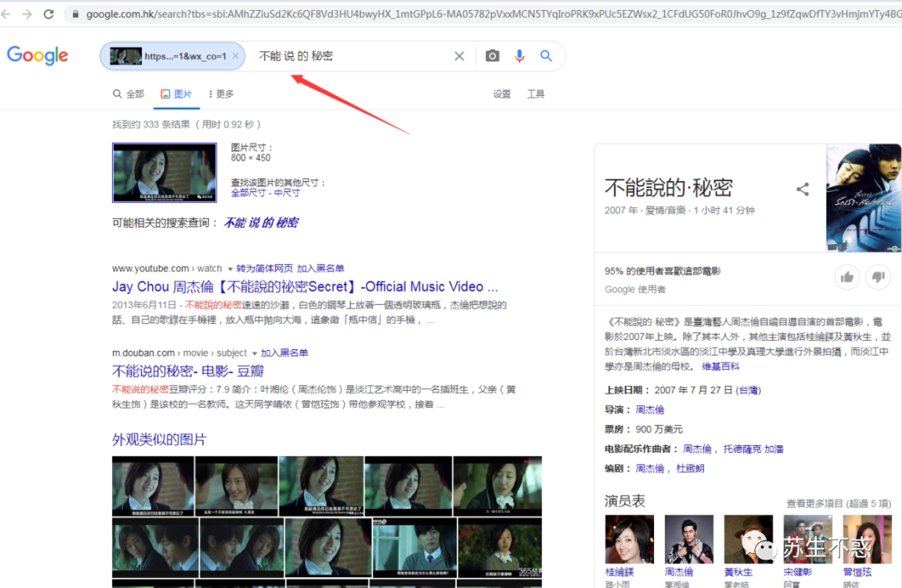The image size is (902, 588).
Task: Open first similar image thumbnail
Action: pyautogui.click(x=153, y=486)
